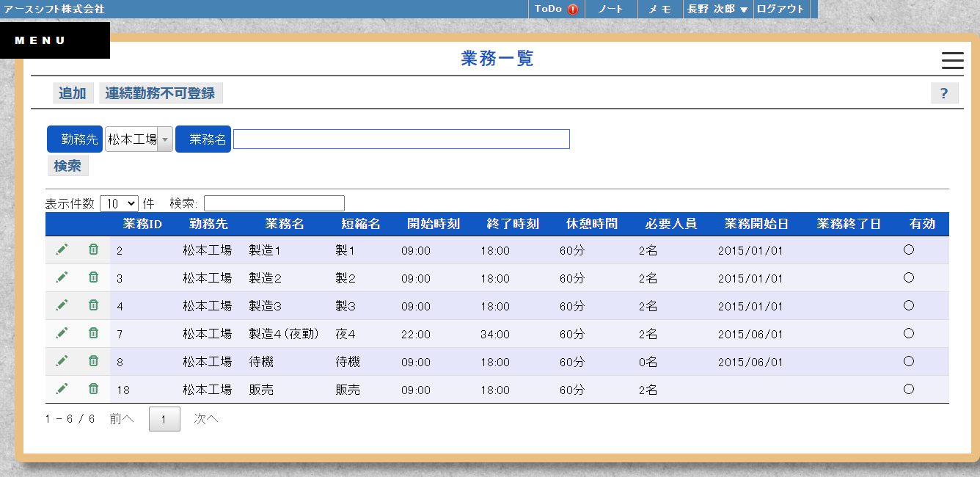The image size is (980, 477).
Task: Click the 連続勤務不可登録 button
Action: point(160,93)
